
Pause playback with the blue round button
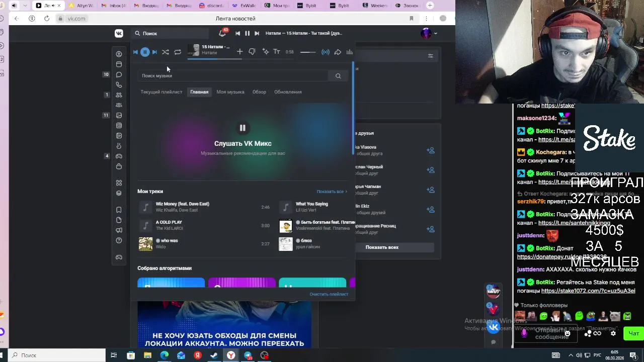pyautogui.click(x=145, y=52)
